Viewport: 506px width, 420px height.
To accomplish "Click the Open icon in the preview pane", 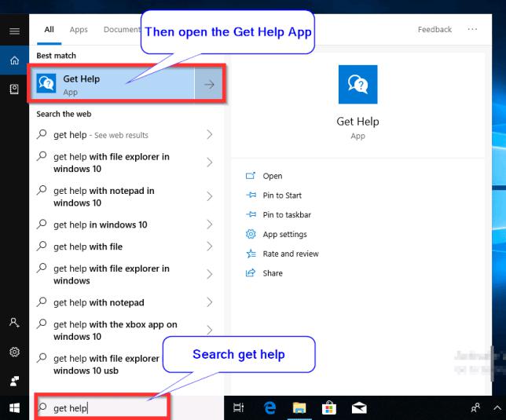I will point(251,176).
